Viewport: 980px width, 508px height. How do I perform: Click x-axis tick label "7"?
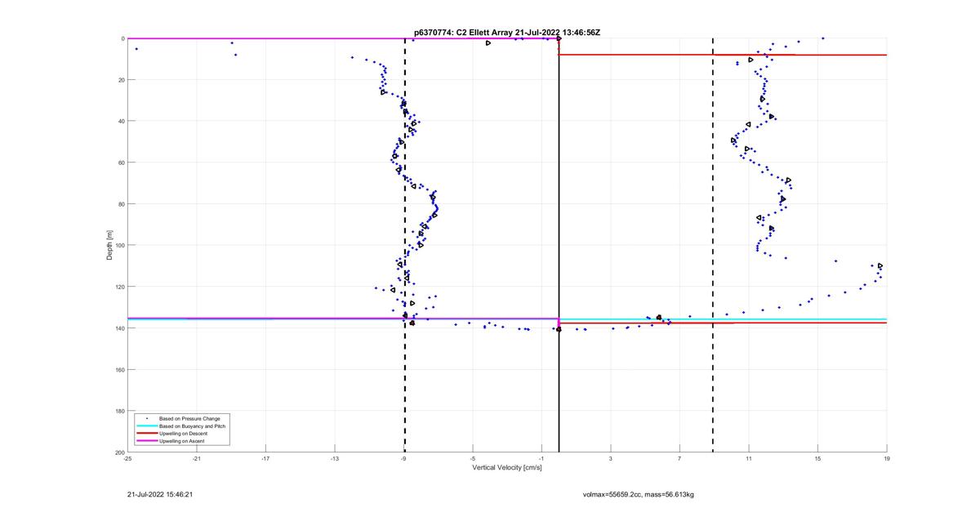pyautogui.click(x=679, y=458)
